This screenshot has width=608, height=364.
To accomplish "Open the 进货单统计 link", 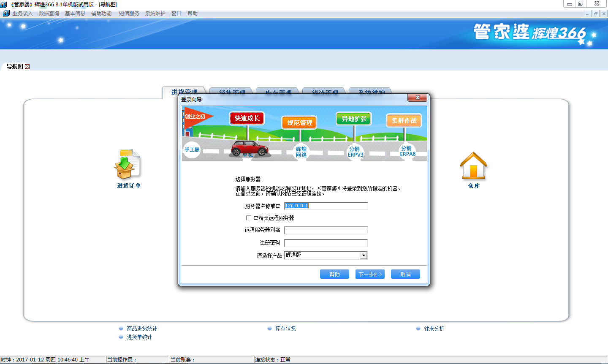I will 139,337.
